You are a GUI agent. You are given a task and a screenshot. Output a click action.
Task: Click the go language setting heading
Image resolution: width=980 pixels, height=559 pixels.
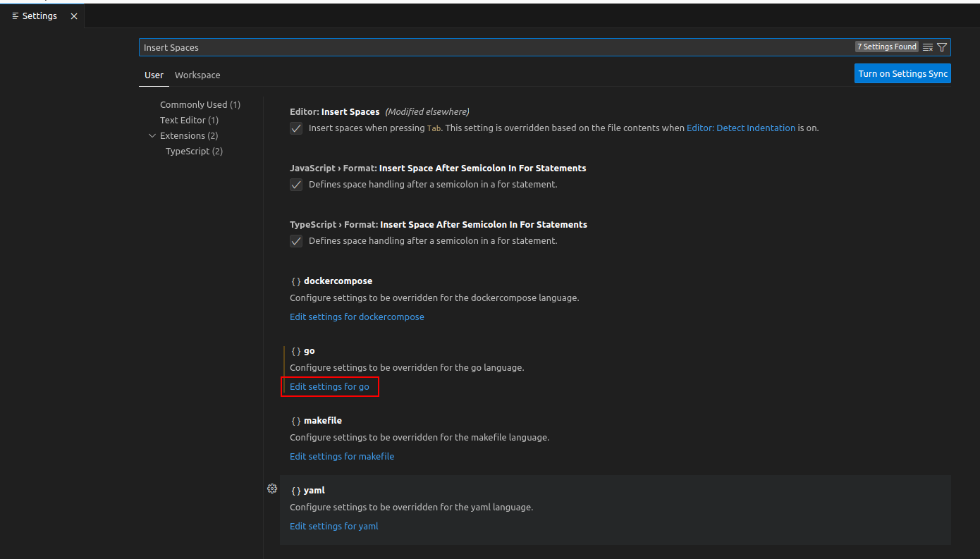tap(310, 350)
